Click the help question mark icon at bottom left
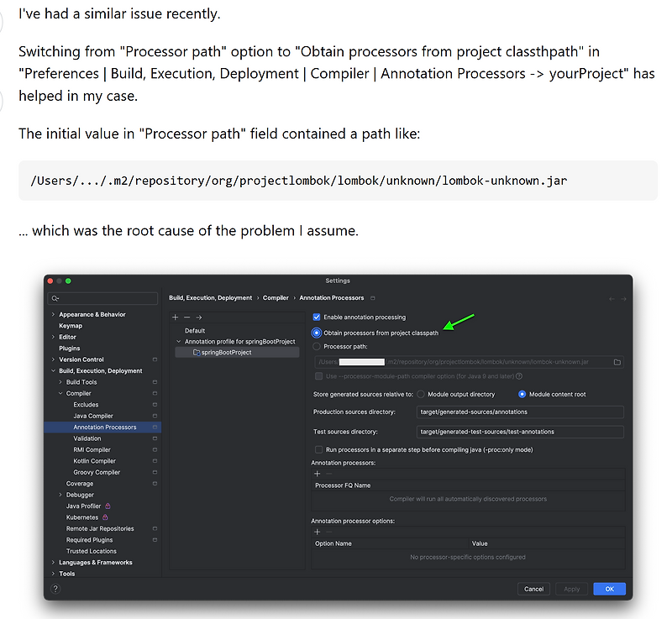Screen dimensions: 672x619 pyautogui.click(x=55, y=589)
